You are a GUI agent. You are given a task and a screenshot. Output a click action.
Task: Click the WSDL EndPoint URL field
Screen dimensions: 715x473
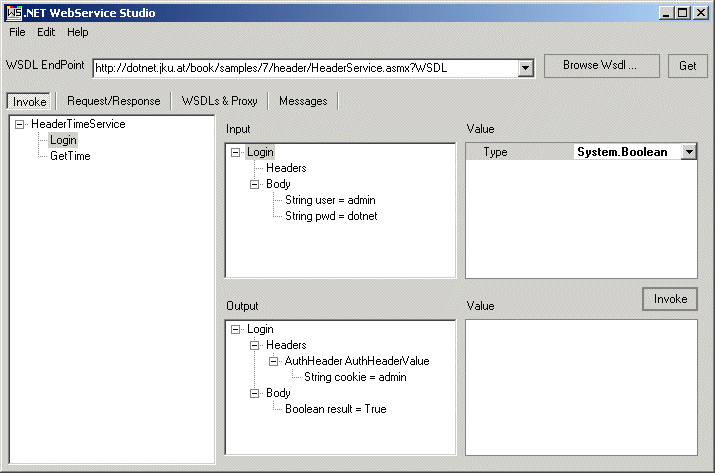306,68
